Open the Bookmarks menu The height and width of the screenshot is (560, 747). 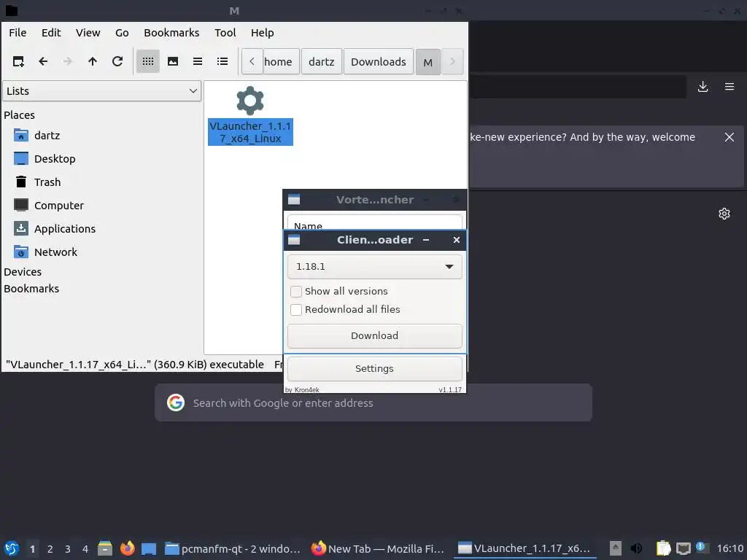click(171, 33)
